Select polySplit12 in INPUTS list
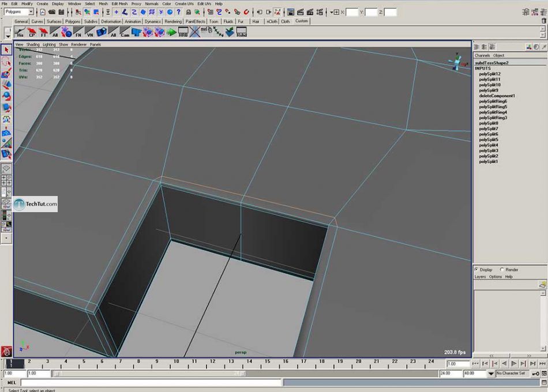Screen dimensions: 548x392 pos(490,74)
